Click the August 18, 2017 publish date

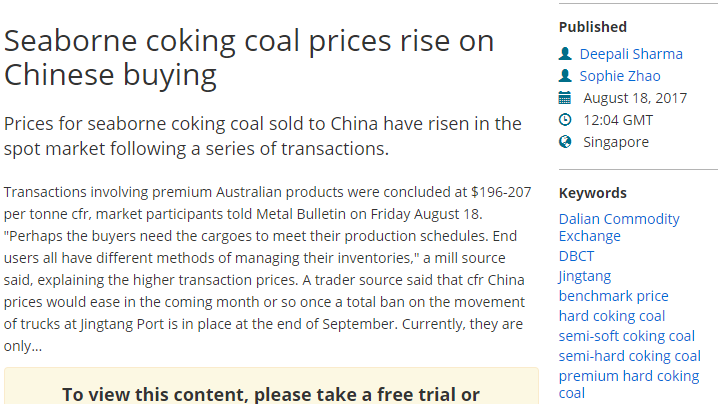[635, 98]
